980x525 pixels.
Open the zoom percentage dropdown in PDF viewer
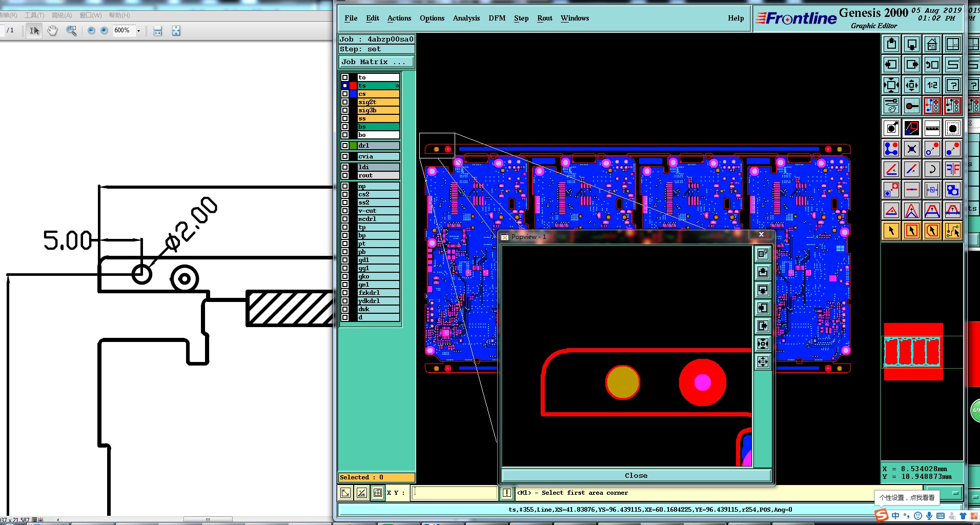pyautogui.click(x=138, y=31)
